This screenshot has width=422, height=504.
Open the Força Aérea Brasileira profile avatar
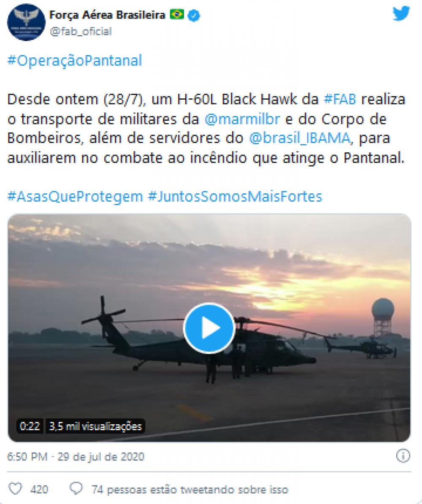point(26,22)
